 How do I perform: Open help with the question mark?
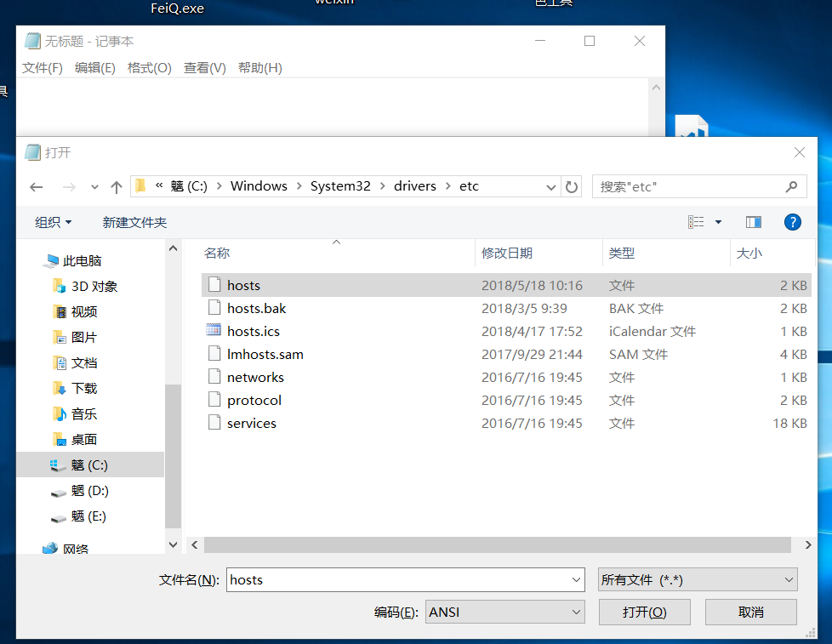point(793,222)
